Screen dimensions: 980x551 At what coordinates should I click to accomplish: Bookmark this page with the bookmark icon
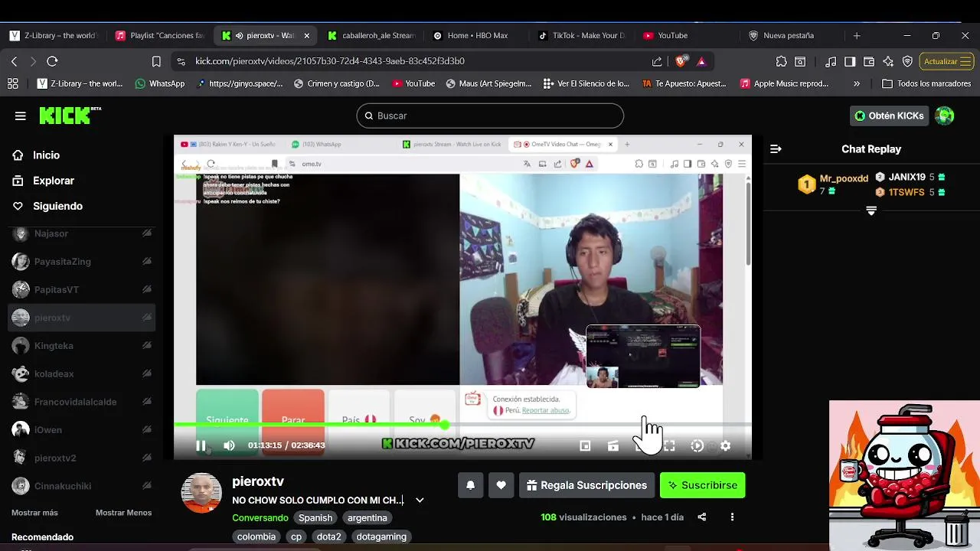tap(156, 61)
